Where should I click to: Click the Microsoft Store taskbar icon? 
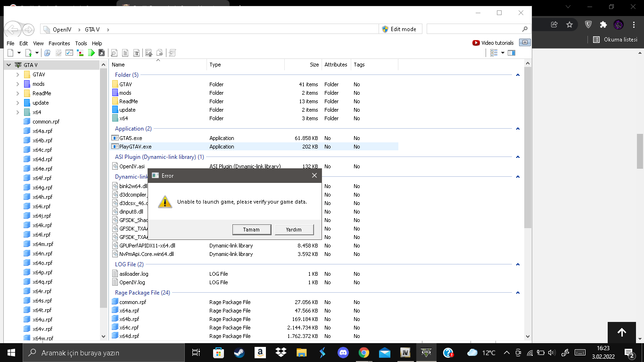coord(218,353)
